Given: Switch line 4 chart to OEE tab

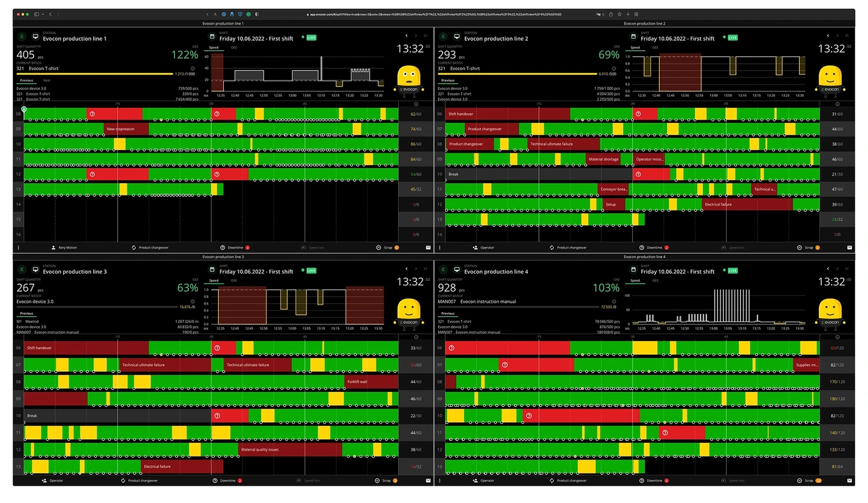Looking at the screenshot, I should tap(655, 280).
